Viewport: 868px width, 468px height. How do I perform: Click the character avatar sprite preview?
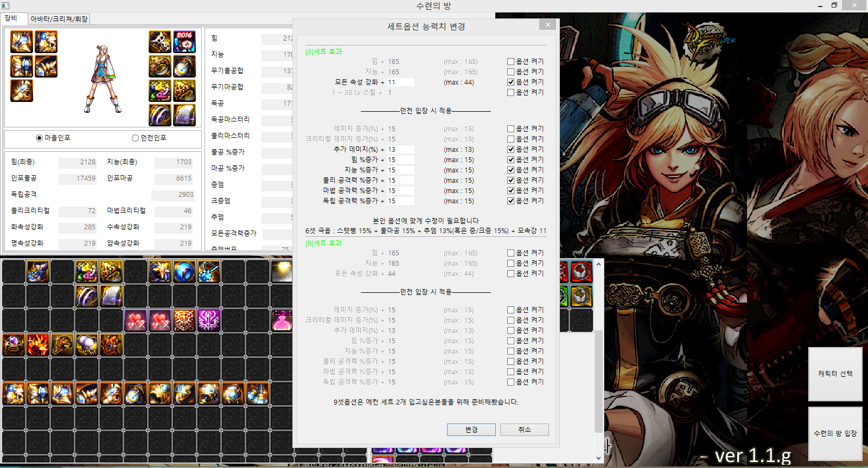coord(103,79)
